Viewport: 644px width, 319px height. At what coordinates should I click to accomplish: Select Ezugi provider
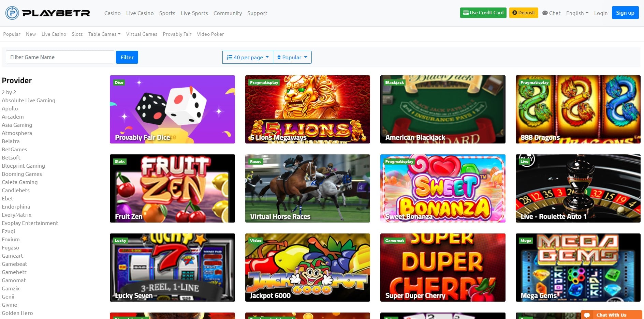tap(8, 231)
